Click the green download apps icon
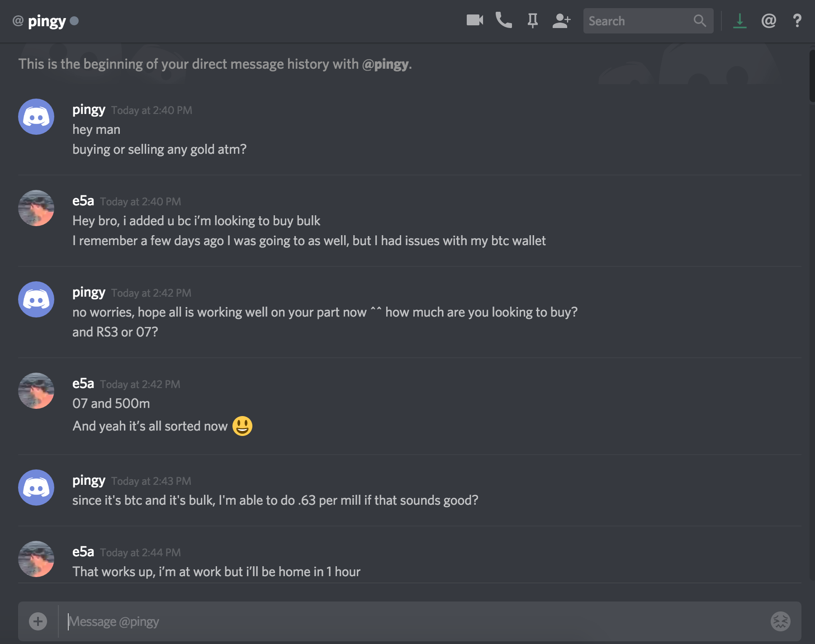 point(739,20)
